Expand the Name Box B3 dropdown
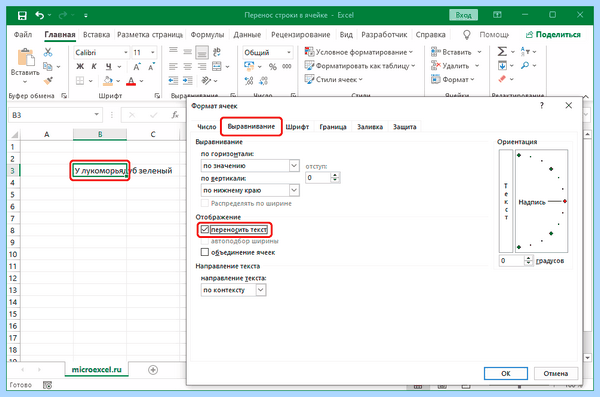This screenshot has height=397, width=600. tap(96, 115)
